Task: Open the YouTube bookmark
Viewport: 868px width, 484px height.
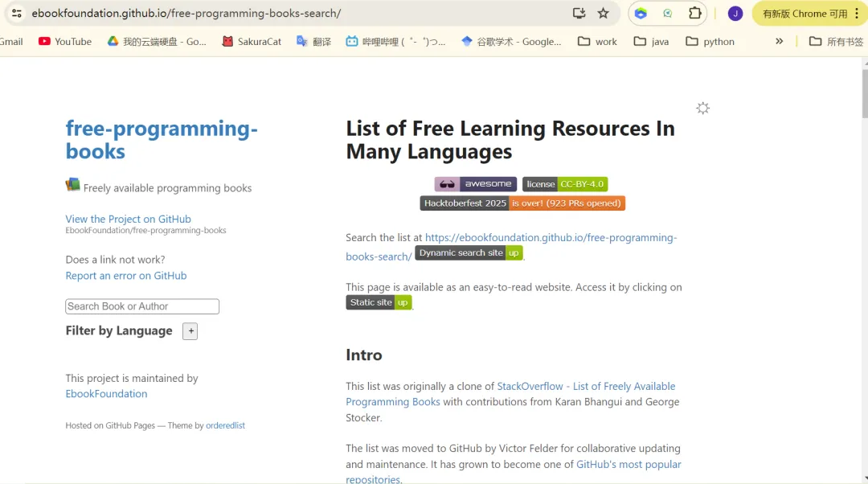Action: 65,42
